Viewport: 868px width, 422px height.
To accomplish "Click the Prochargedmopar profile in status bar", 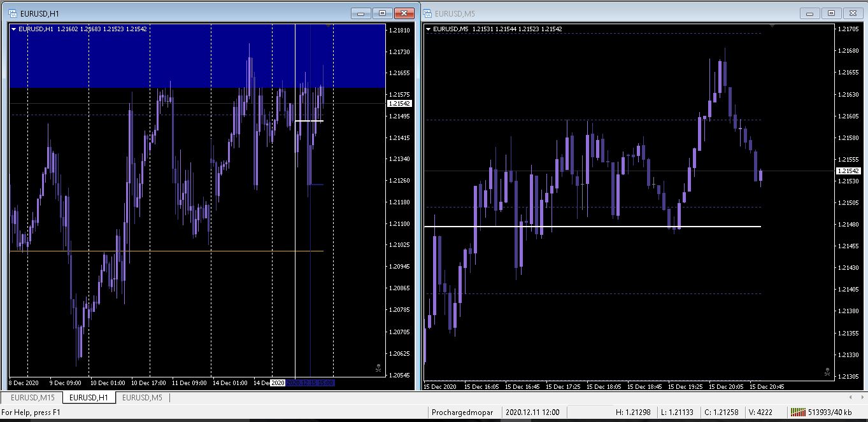I will (463, 412).
